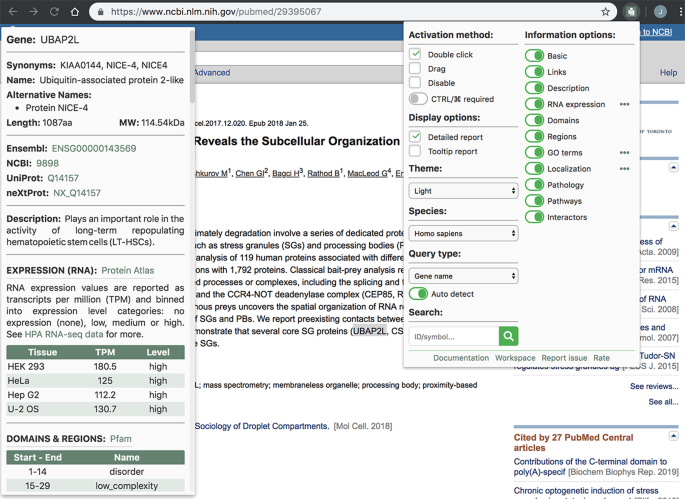Reload the PubMed page
This screenshot has width=685, height=499.
pos(54,12)
